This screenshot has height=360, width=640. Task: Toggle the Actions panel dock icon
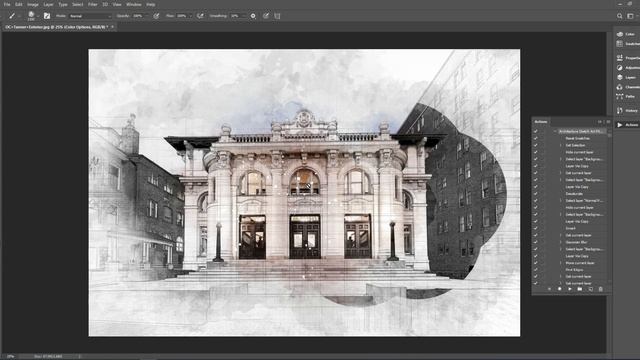(x=620, y=125)
